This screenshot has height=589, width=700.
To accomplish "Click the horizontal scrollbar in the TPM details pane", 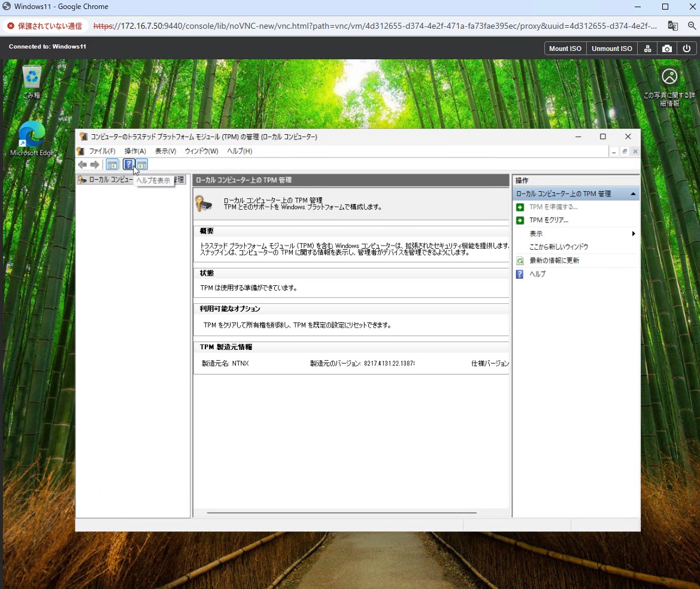I will pyautogui.click(x=341, y=513).
